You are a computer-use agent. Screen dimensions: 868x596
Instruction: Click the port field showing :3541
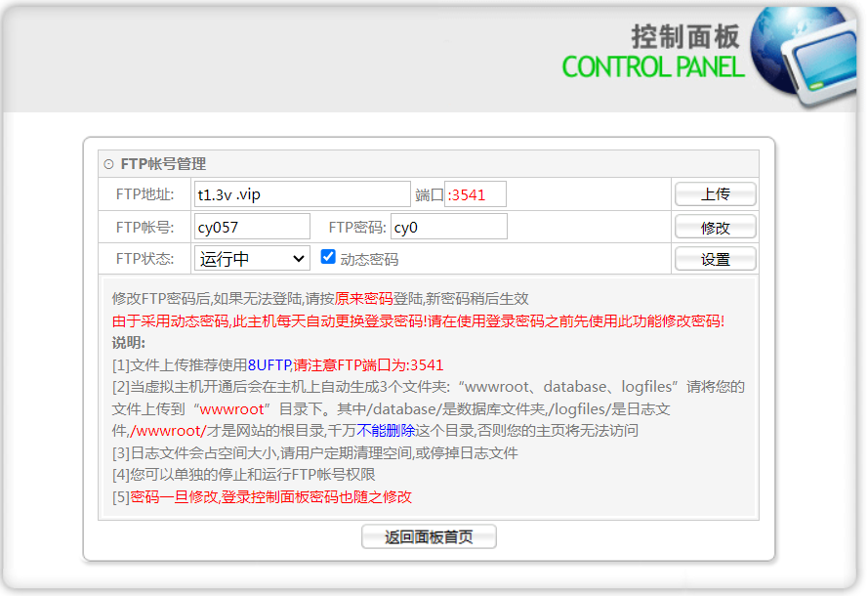475,194
